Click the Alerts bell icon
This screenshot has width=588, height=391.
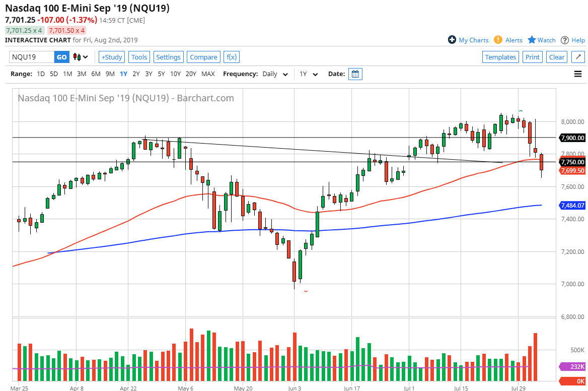pos(498,40)
